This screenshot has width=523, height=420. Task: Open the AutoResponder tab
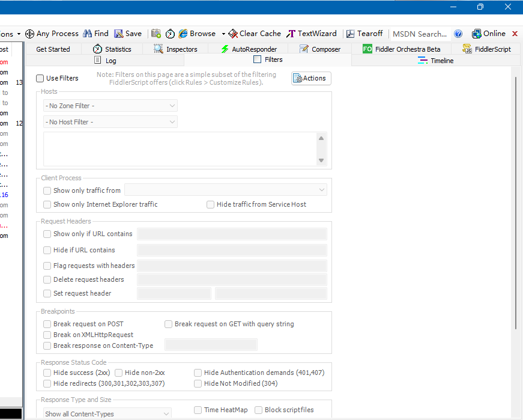coord(249,49)
